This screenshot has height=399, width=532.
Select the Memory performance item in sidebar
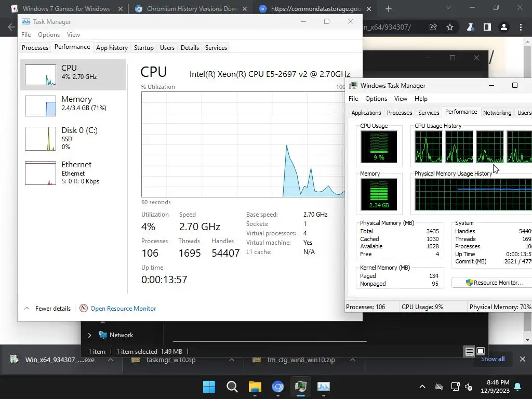coord(73,105)
